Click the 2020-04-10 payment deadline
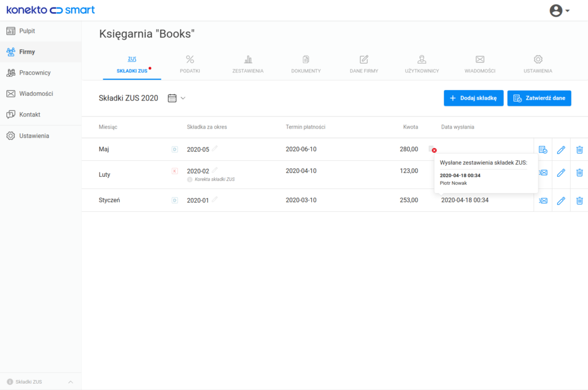This screenshot has width=588, height=390. [301, 171]
